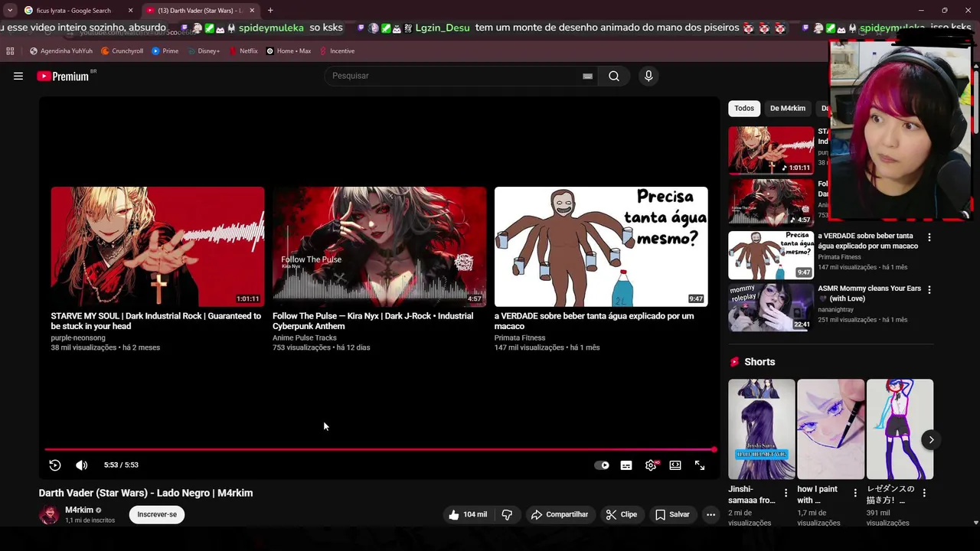Open end-screen beber tanta água thumbnail
This screenshot has width=980, height=551.
[x=601, y=246]
